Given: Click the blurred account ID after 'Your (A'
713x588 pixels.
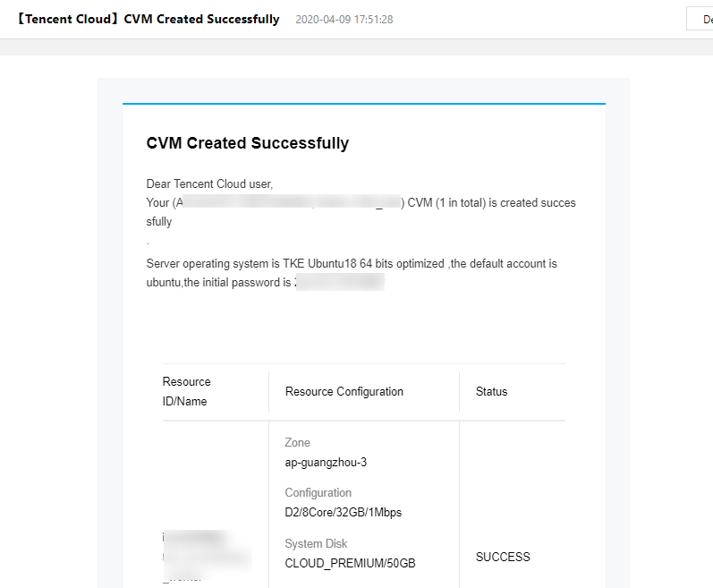Looking at the screenshot, I should (x=292, y=202).
